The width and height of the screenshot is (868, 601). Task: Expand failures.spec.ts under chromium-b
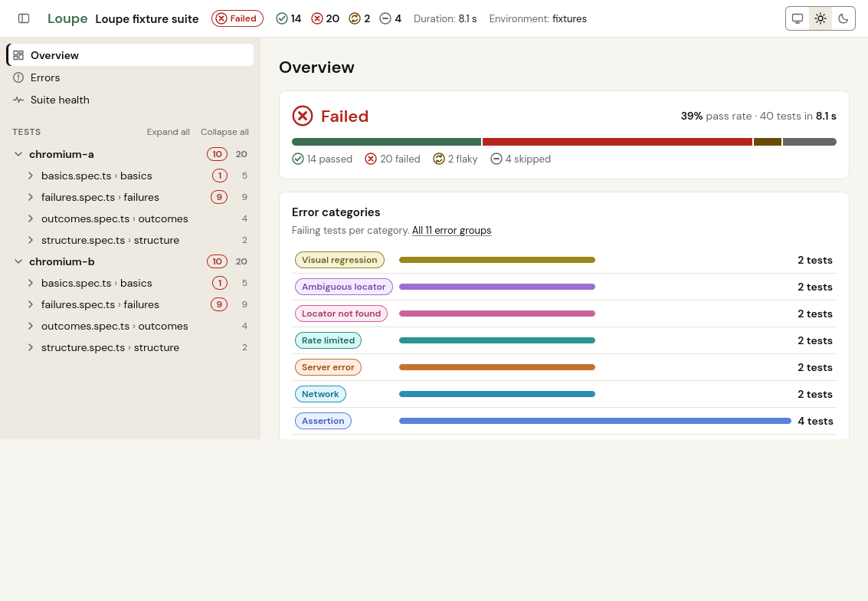click(31, 304)
